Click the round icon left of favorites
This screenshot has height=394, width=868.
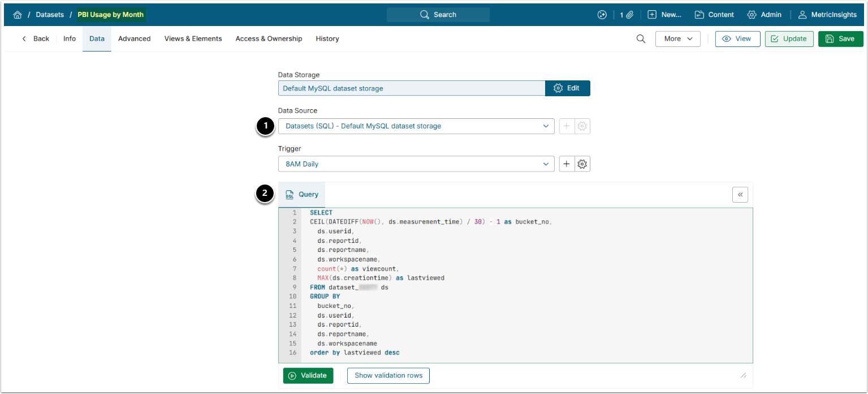click(602, 15)
